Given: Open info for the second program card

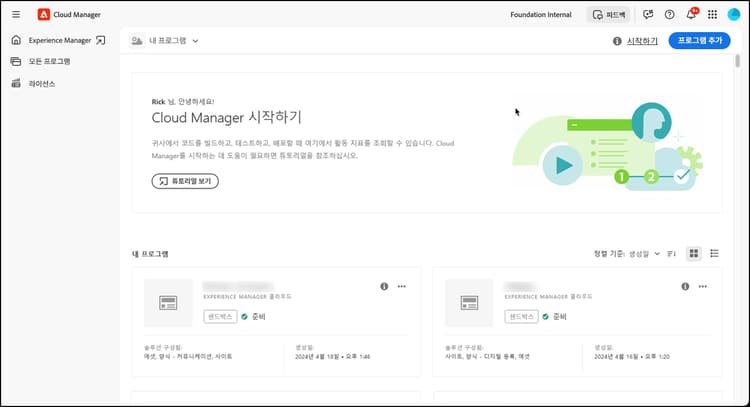Looking at the screenshot, I should pyautogui.click(x=685, y=286).
